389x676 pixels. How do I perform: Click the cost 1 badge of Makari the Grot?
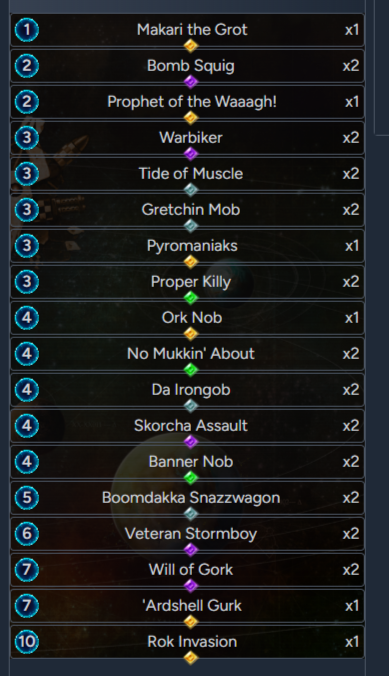[27, 30]
